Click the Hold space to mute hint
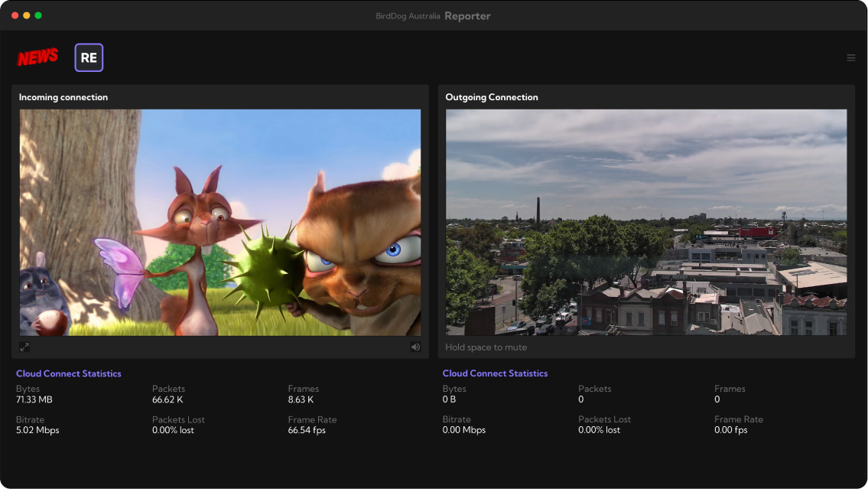868x489 pixels. pyautogui.click(x=486, y=347)
